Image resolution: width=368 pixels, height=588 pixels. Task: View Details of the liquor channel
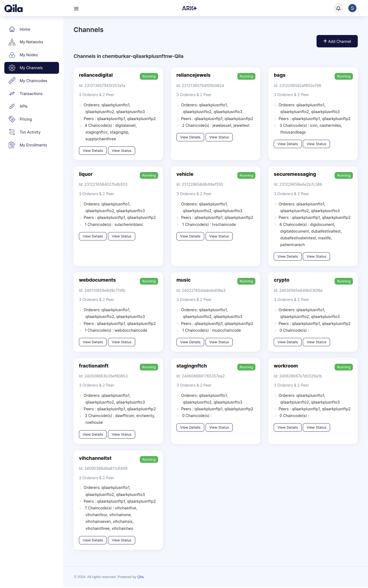93,236
